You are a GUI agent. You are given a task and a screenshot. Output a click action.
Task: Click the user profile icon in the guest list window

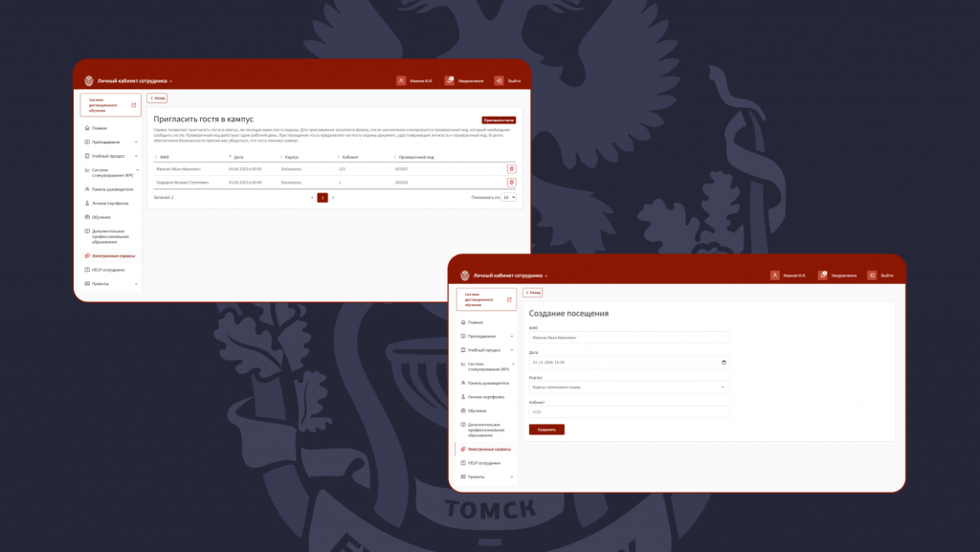[401, 80]
